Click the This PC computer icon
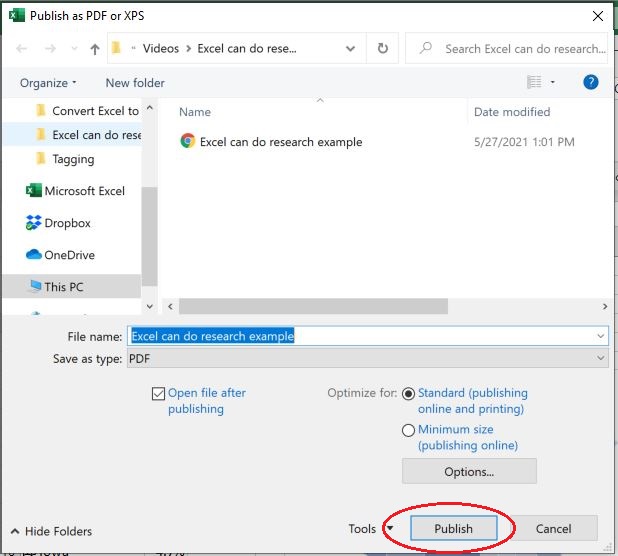The height and width of the screenshot is (556, 618). 35,286
